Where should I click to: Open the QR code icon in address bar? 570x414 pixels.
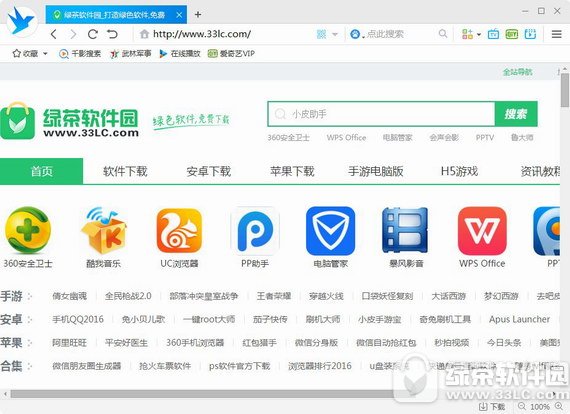[x=321, y=34]
